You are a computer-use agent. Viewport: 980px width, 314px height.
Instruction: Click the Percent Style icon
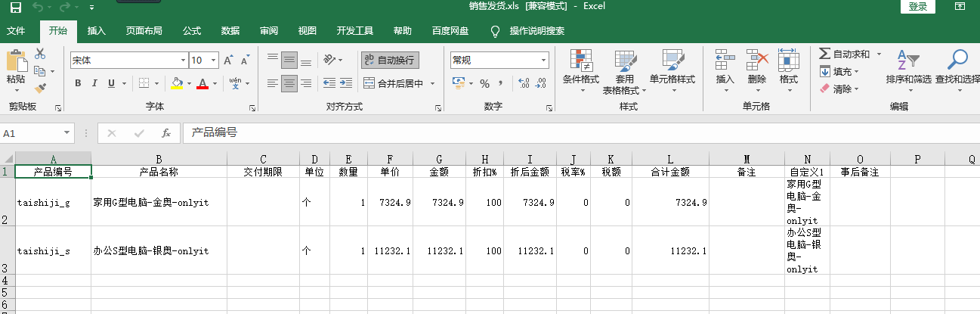pos(484,83)
